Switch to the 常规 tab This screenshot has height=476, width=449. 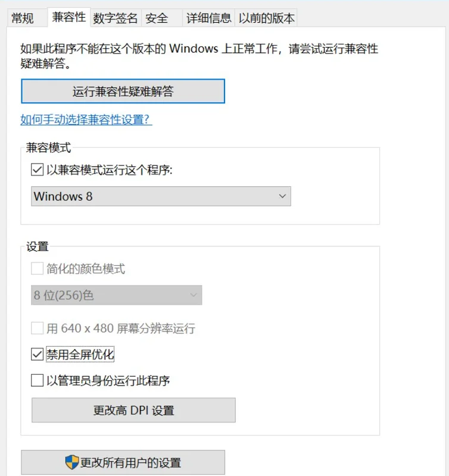point(23,18)
